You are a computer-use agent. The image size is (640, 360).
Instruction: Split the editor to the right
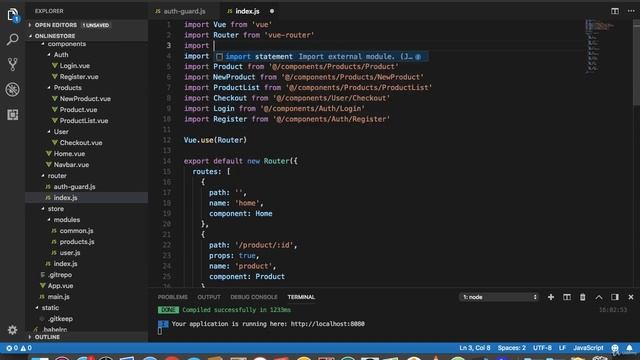[615, 11]
